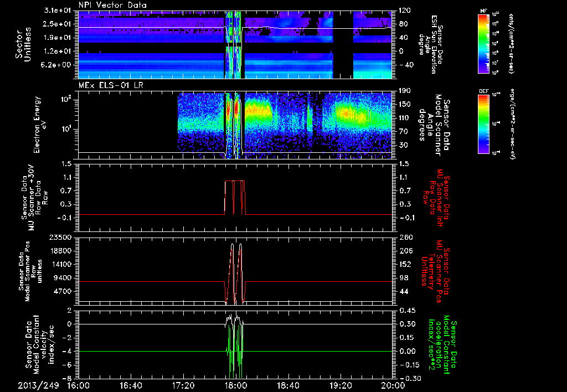567x392 pixels.
Task: Click the "NF" label above the color bar
Action: pyautogui.click(x=483, y=12)
